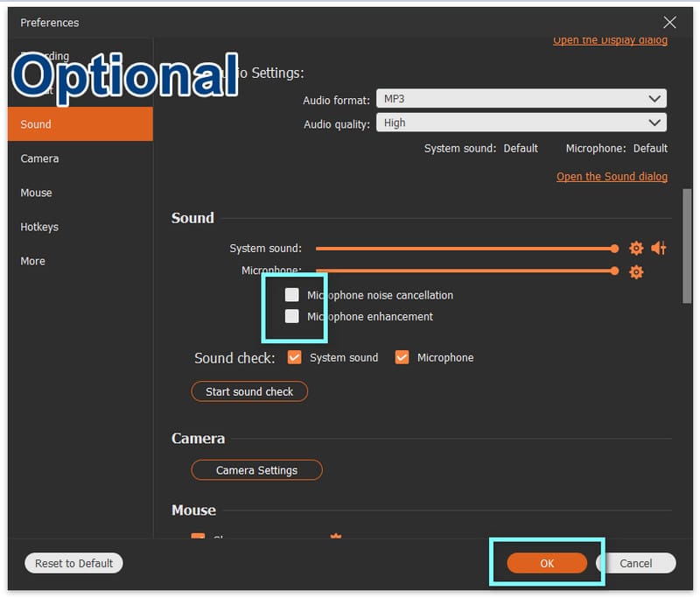Viewport: 700px width, 598px height.
Task: Open Microphone gear settings icon
Action: click(x=636, y=272)
